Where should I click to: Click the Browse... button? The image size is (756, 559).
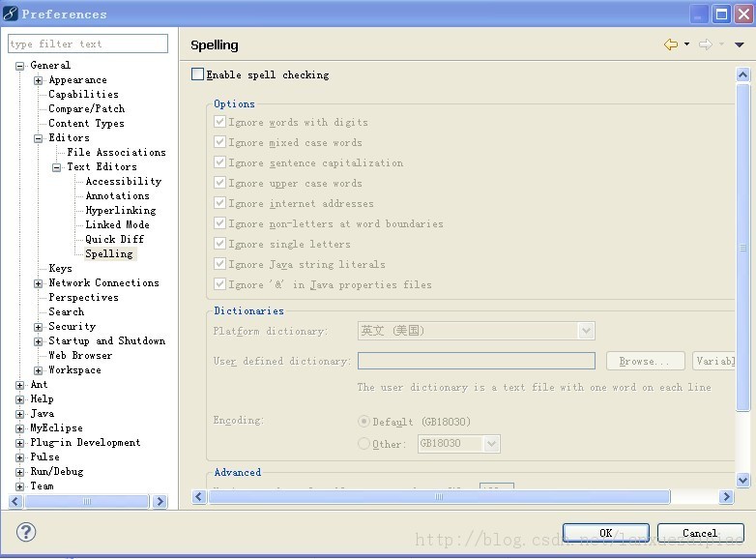tap(645, 361)
